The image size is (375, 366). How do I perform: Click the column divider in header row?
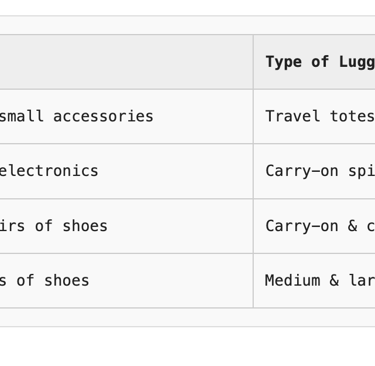coord(253,62)
